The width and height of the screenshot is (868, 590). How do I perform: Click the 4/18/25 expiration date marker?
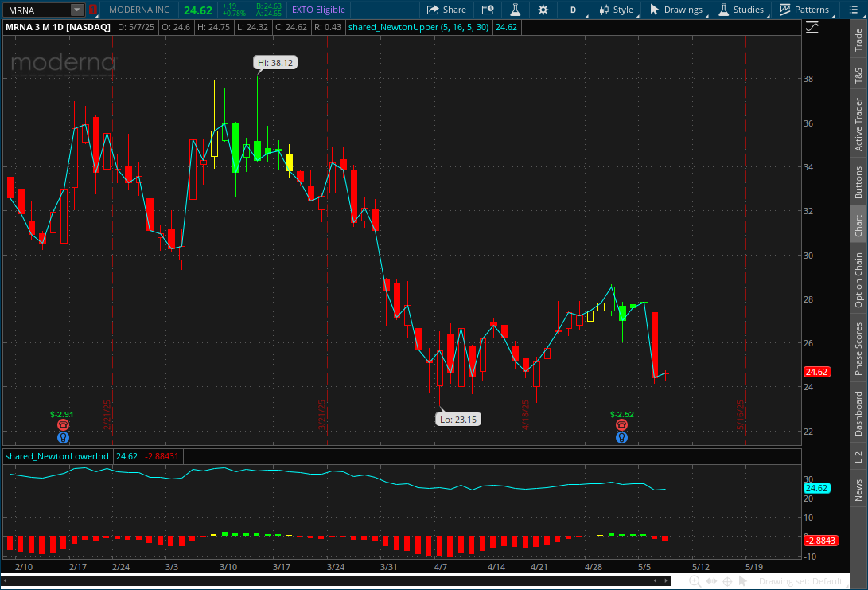526,415
